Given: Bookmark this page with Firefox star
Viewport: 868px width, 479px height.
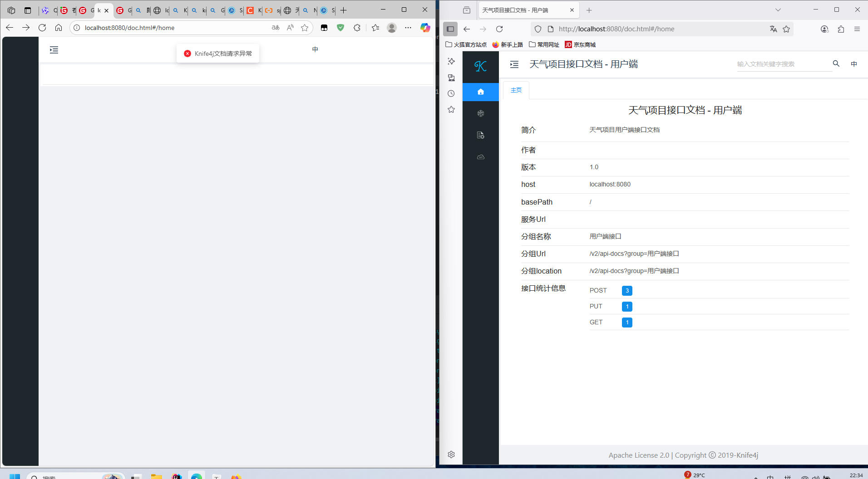Looking at the screenshot, I should [x=786, y=29].
